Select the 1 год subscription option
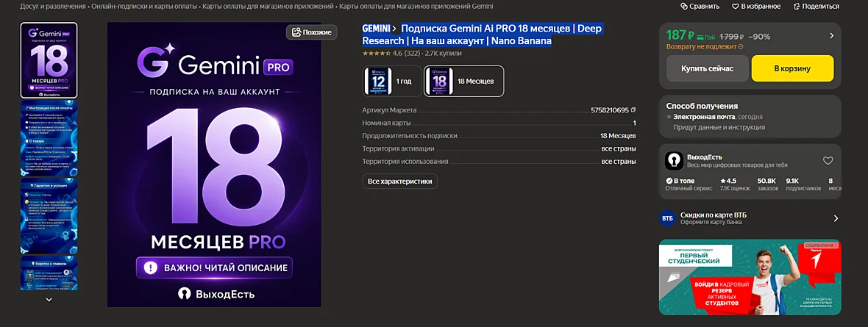 (x=391, y=82)
